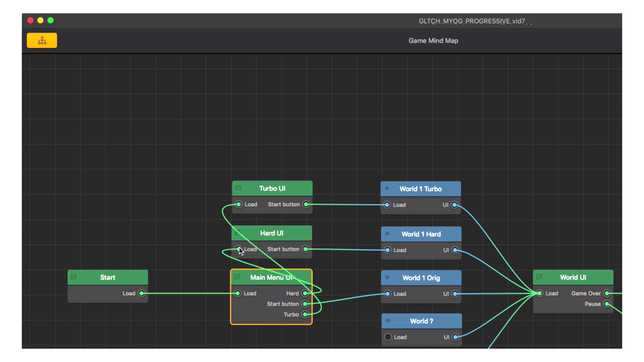Click the unconnected Load port on World ?
This screenshot has width=644, height=362.
click(x=388, y=337)
